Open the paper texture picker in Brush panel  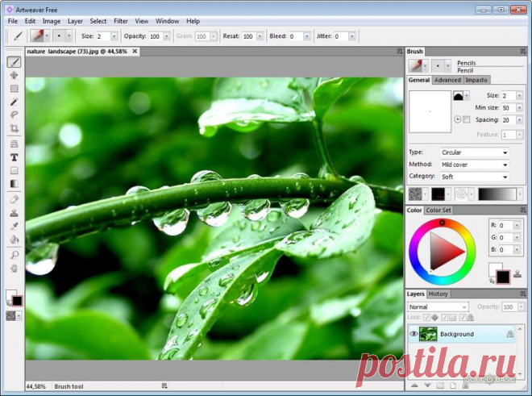point(418,194)
